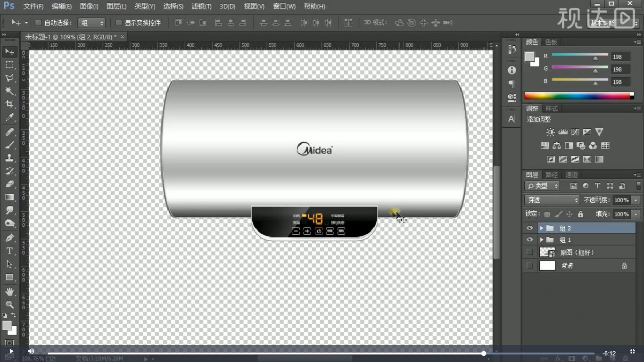The image size is (644, 362).
Task: Select the Healing Brush tool
Action: [9, 132]
